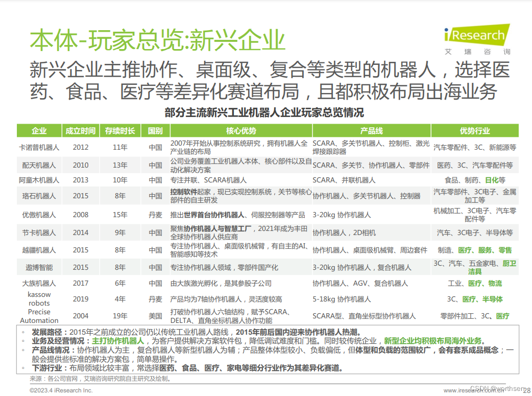Click founding year 2004 for Precise Automation
The image size is (532, 396).
80,316
